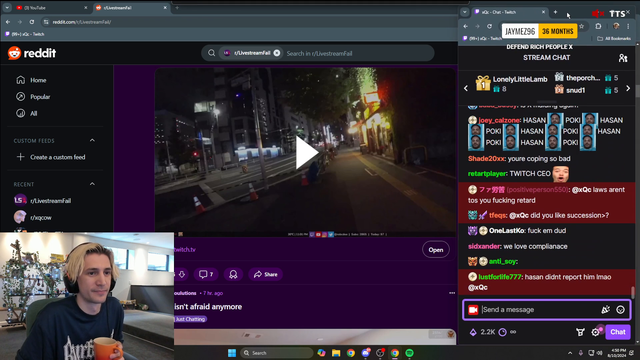Click the Open button on post
Screen dimensions: 640x360
pyautogui.click(x=436, y=250)
